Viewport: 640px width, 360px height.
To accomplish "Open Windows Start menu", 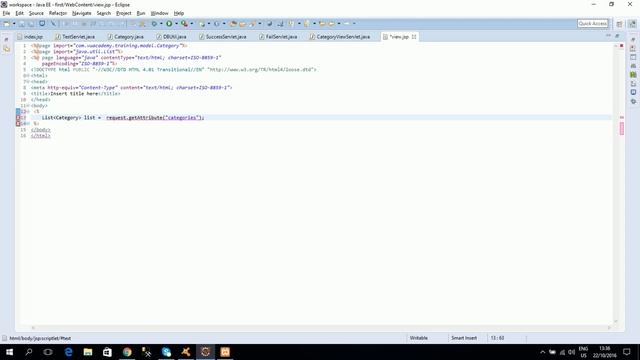I will click(9, 352).
